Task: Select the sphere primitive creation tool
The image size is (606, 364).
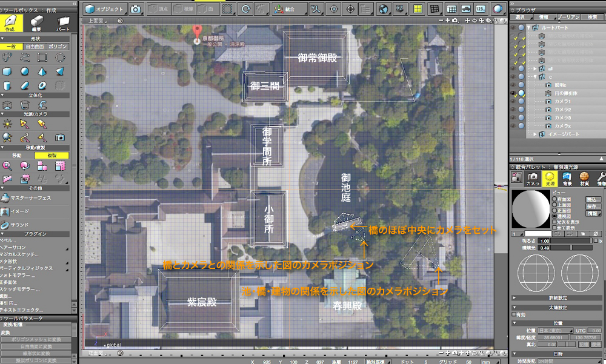Action: tap(25, 71)
